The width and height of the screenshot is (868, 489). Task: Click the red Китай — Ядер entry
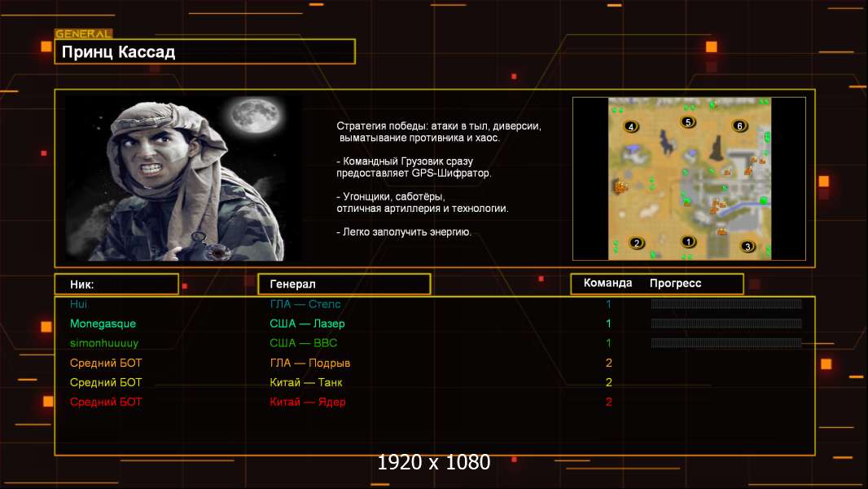click(x=307, y=402)
